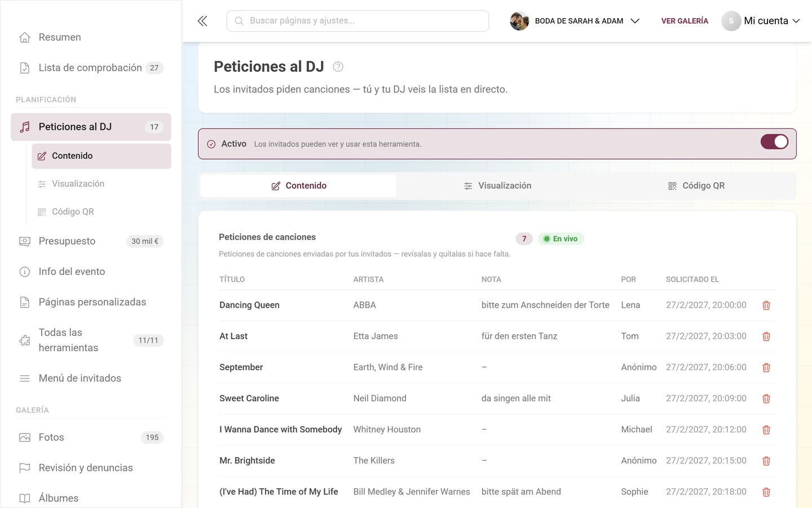Expand the Mi cuenta menu
The height and width of the screenshot is (508, 812).
coord(761,21)
